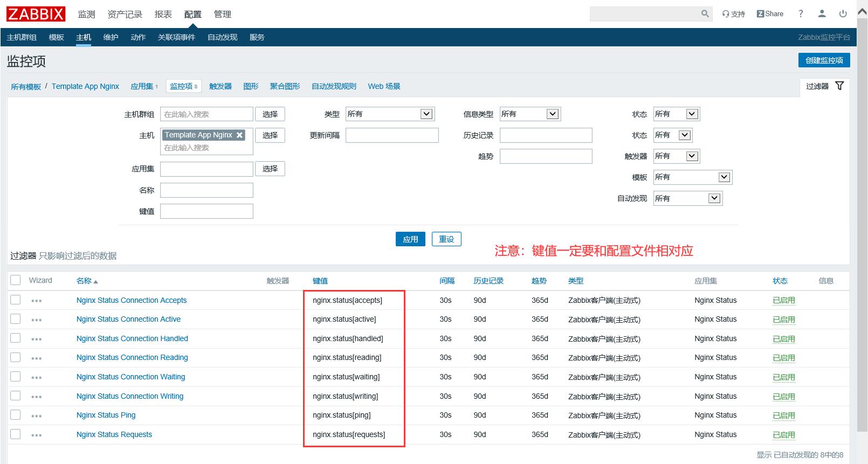Open wizard dots for Connection Handled row
Screen dimensions: 868x464
(37, 339)
